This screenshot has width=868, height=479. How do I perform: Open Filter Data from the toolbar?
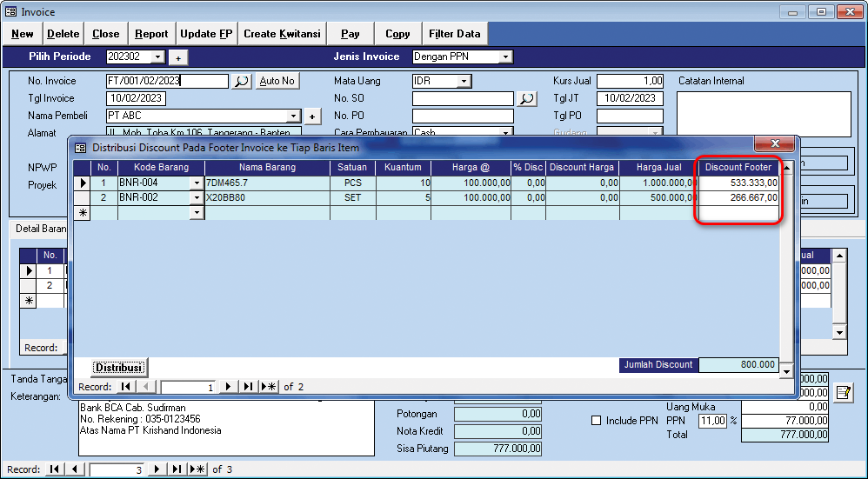[x=454, y=34]
